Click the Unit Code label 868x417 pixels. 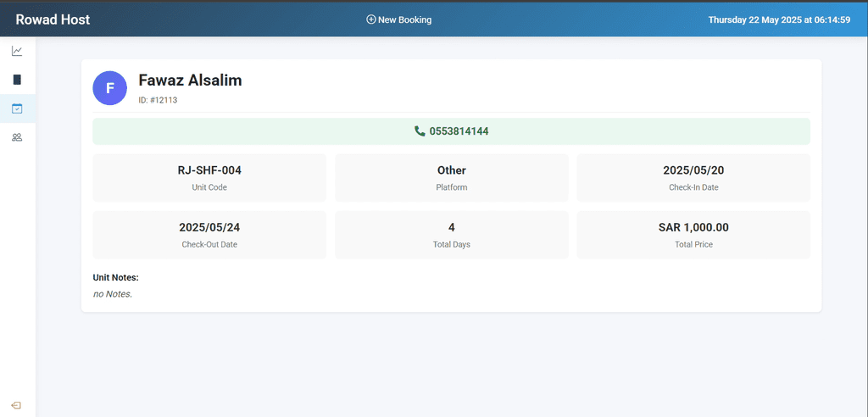[x=209, y=187]
